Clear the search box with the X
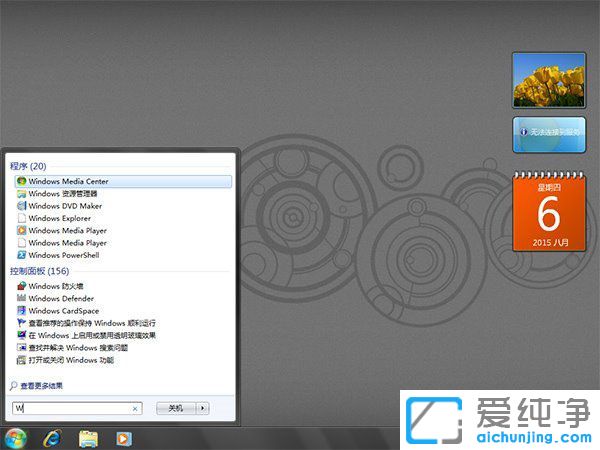 (x=135, y=409)
